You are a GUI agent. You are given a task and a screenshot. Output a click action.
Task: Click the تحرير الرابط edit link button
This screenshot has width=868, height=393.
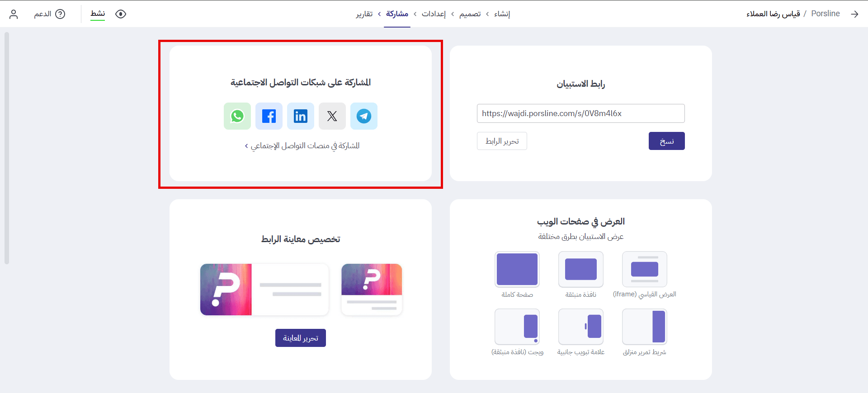click(502, 141)
